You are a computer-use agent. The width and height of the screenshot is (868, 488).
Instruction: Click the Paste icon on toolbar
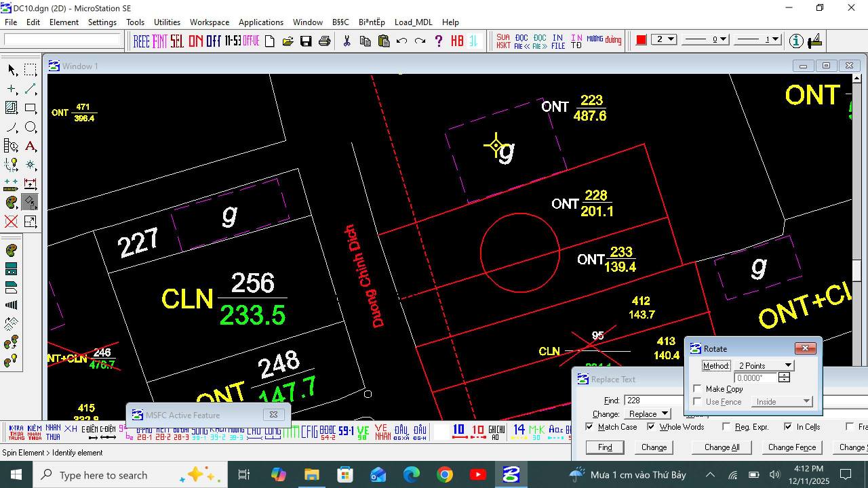point(382,41)
